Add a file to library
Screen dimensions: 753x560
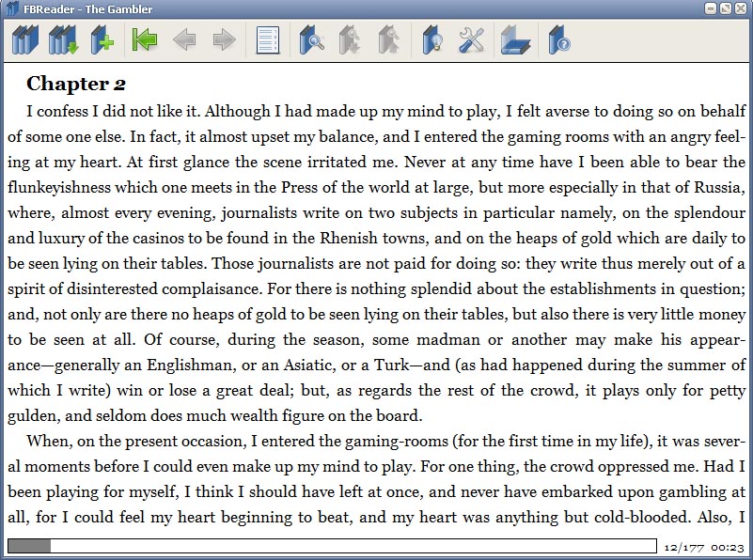(102, 39)
